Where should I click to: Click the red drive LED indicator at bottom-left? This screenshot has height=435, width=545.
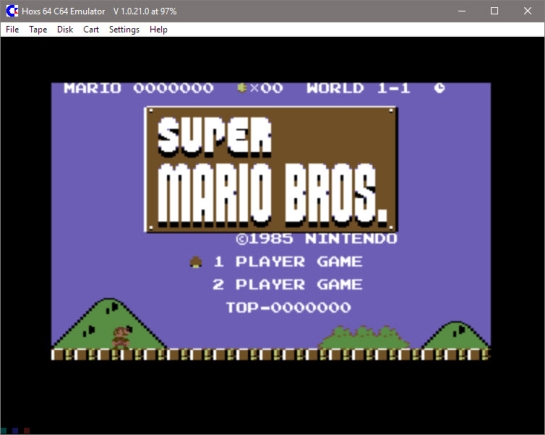click(27, 431)
